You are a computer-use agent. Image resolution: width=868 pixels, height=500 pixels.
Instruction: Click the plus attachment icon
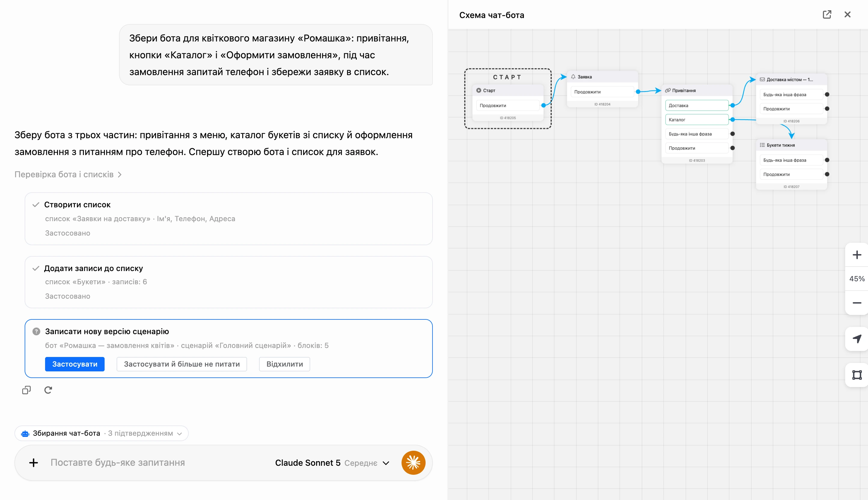click(33, 462)
